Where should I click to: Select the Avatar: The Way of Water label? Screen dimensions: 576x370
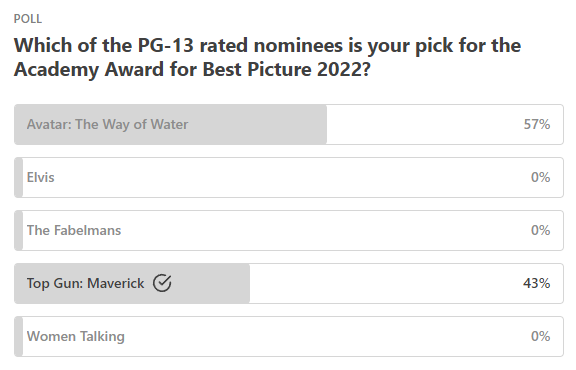pos(107,125)
